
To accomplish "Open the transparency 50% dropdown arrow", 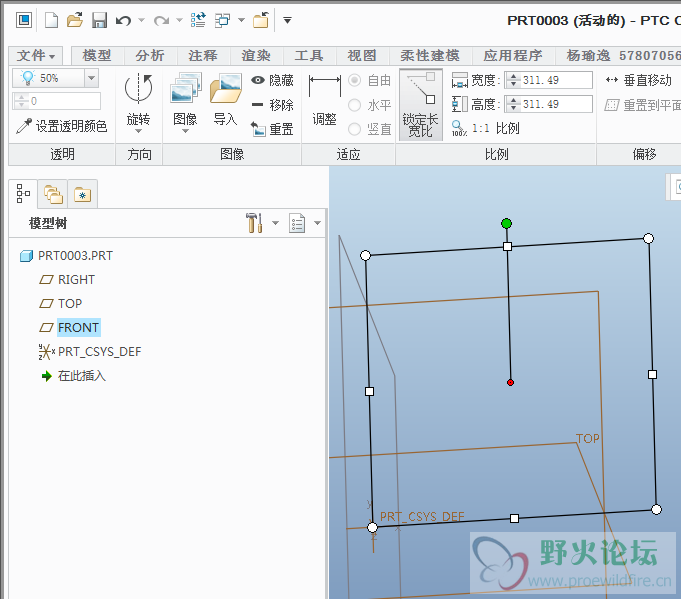I will tap(91, 78).
